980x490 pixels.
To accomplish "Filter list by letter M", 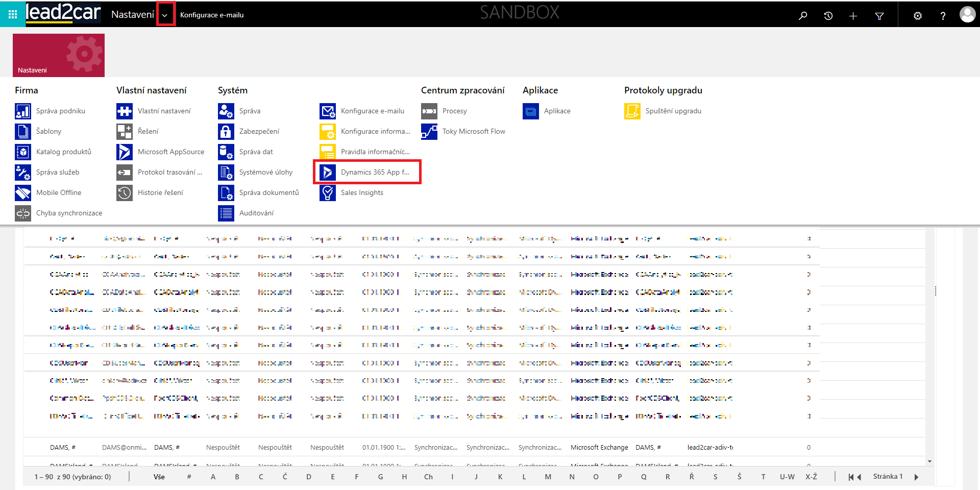I will point(548,477).
